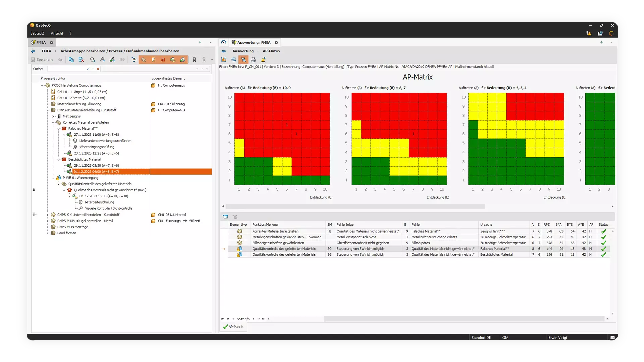Add new tab in left FMEA panel
Screen dimensions: 644x362
click(200, 42)
